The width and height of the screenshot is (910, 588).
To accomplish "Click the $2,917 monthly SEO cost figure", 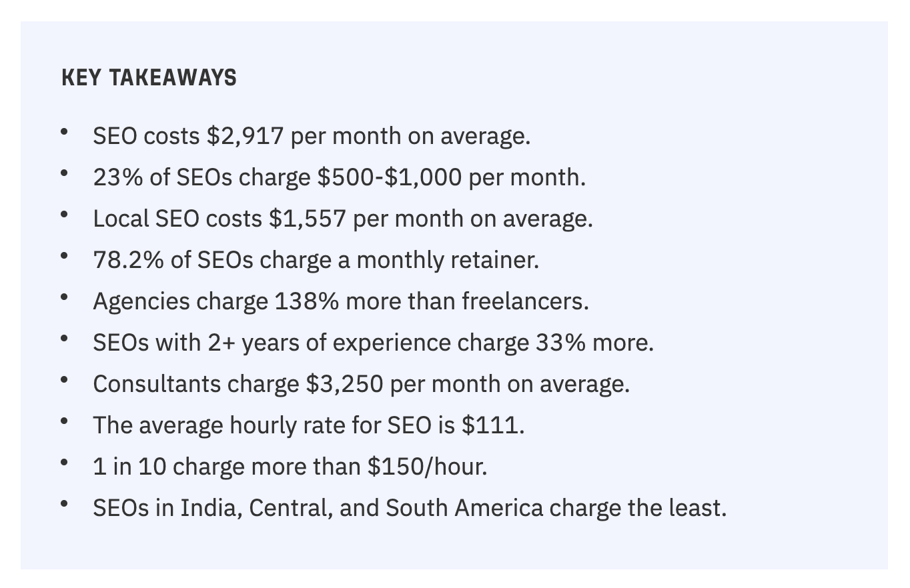I will 245,136.
